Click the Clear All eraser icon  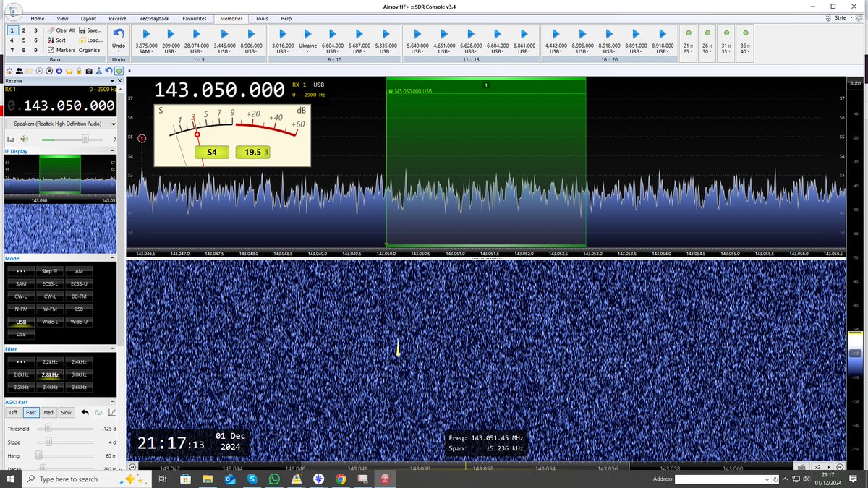[x=51, y=30]
